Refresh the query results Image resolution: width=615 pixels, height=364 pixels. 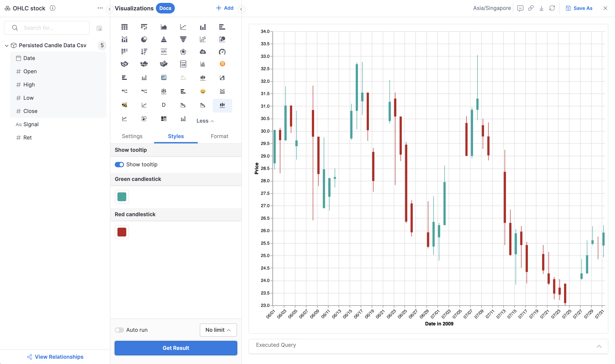[x=552, y=8]
